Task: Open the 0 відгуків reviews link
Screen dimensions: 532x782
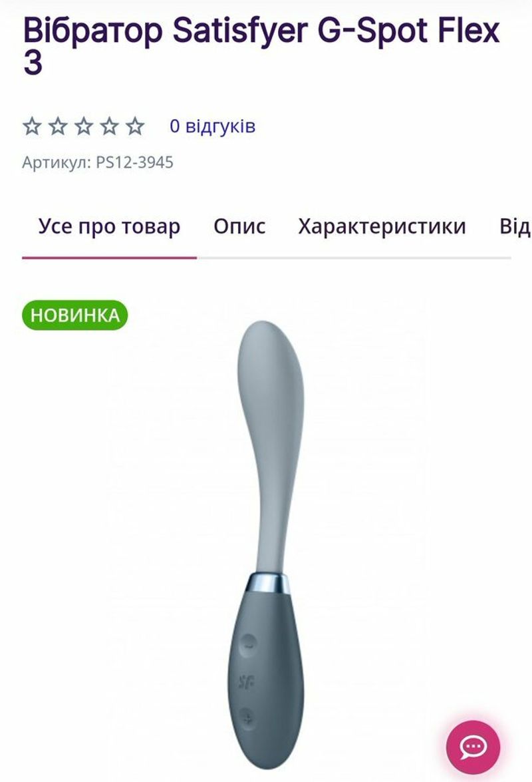Action: (213, 126)
